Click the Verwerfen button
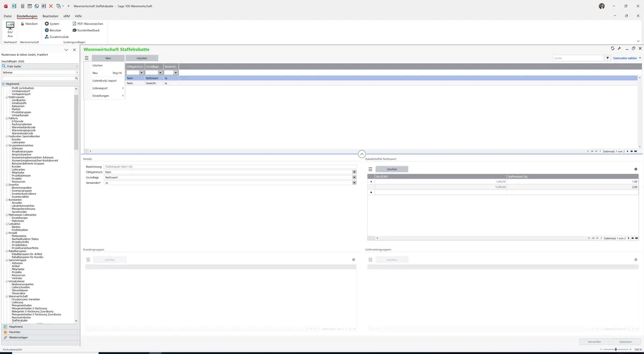This screenshot has height=354, width=644. [594, 342]
